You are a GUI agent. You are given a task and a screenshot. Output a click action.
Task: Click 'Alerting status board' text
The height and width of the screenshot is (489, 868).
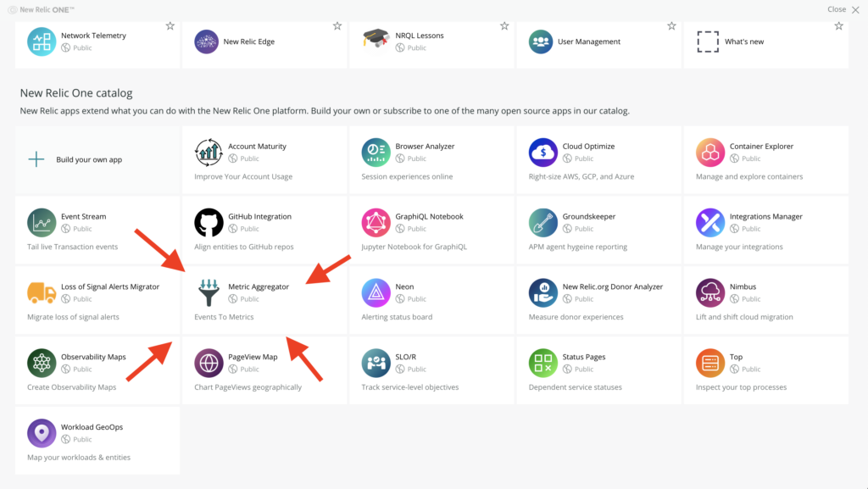[397, 317]
